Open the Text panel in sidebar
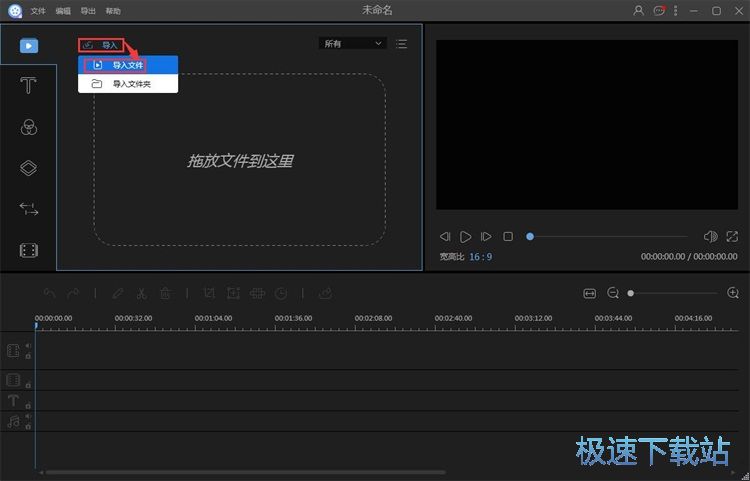 (x=28, y=86)
